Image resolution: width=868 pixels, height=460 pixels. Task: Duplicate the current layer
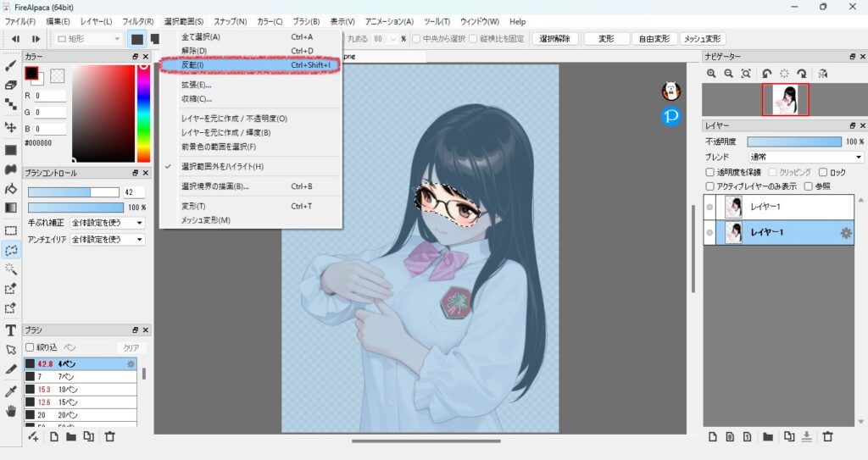click(x=789, y=437)
